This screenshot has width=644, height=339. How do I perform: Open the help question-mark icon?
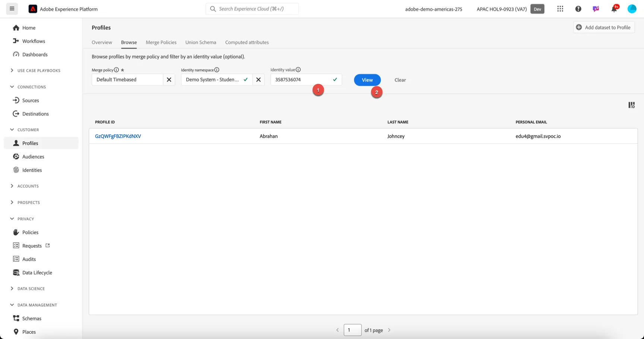point(578,9)
